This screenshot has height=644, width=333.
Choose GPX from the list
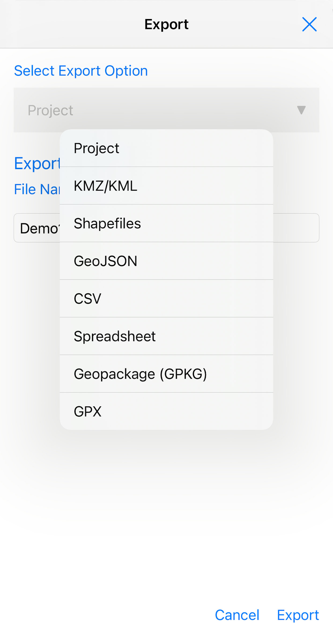coord(166,411)
